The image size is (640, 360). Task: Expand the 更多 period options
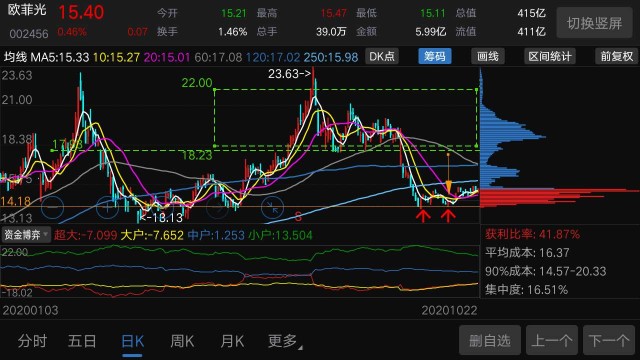[x=285, y=341]
